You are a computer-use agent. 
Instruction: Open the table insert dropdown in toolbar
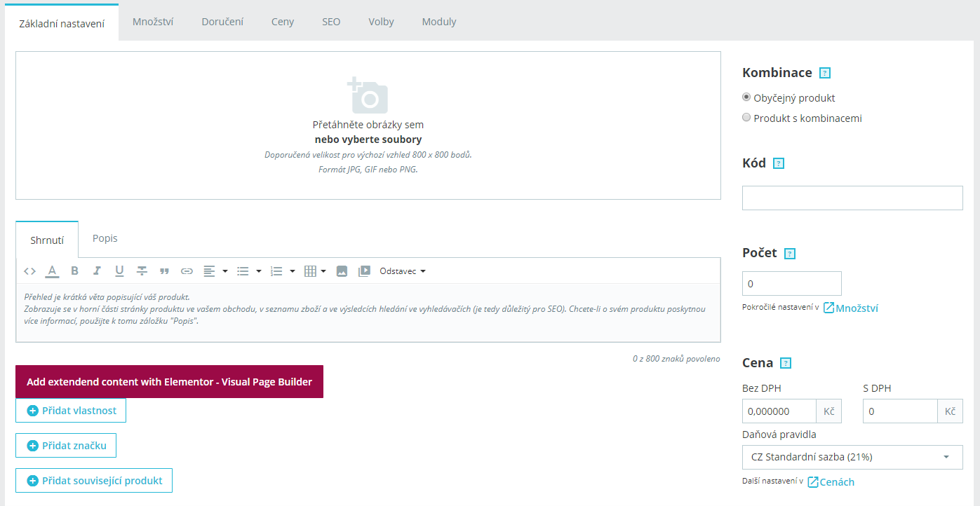click(315, 271)
